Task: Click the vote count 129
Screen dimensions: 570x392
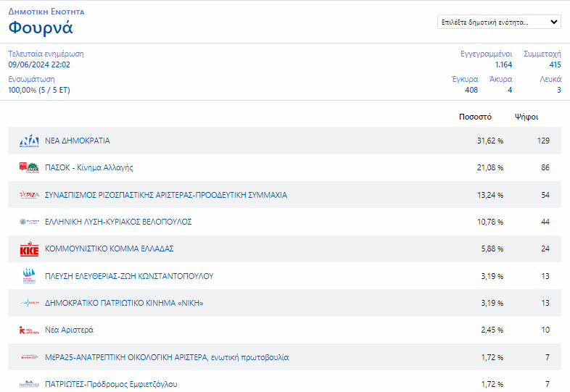Action: 543,141
